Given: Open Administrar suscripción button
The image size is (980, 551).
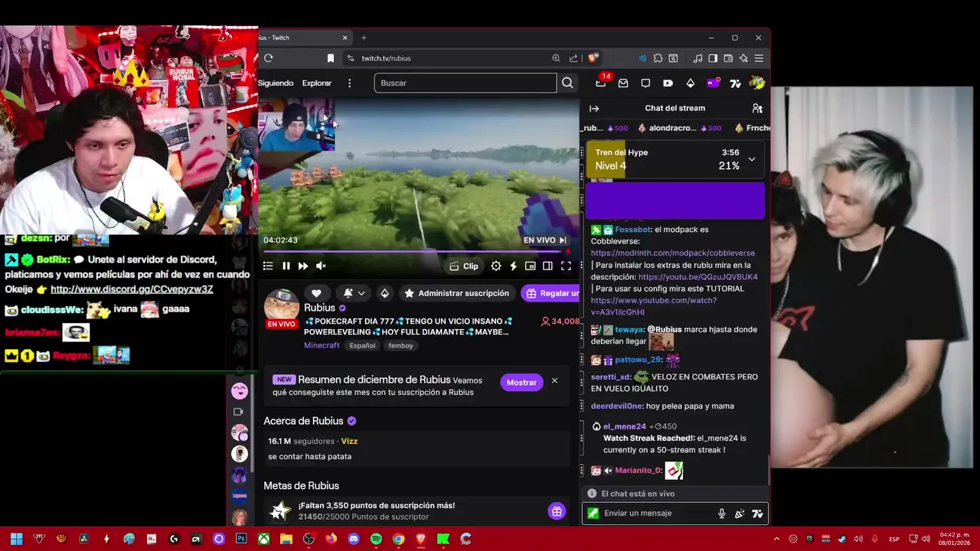Looking at the screenshot, I should point(456,293).
